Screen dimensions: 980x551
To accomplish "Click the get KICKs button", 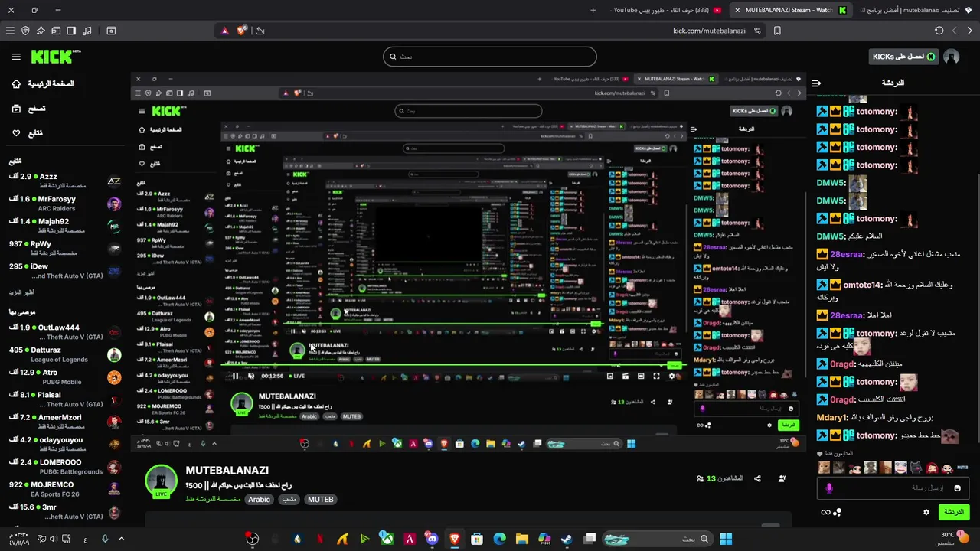I will (904, 57).
